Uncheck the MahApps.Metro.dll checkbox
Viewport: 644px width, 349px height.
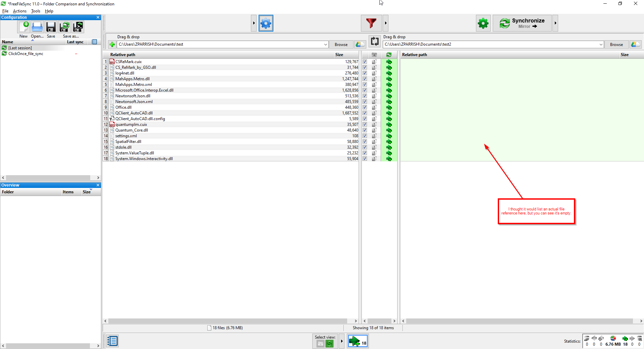(365, 79)
